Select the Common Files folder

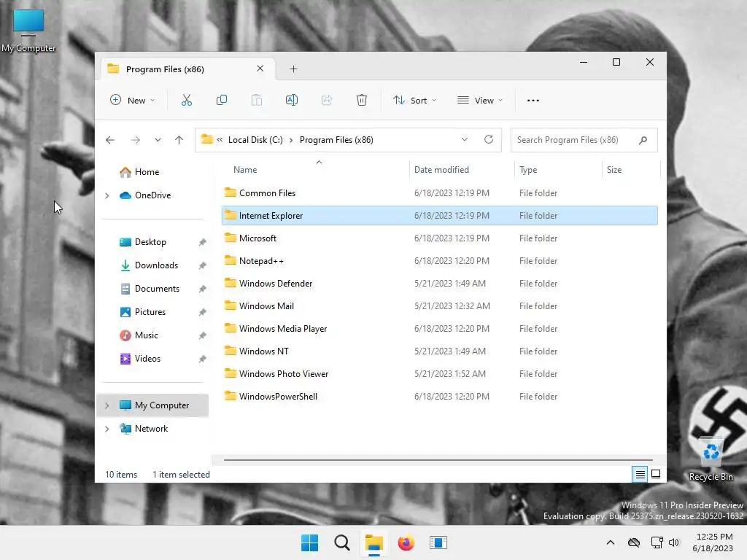(x=439, y=192)
